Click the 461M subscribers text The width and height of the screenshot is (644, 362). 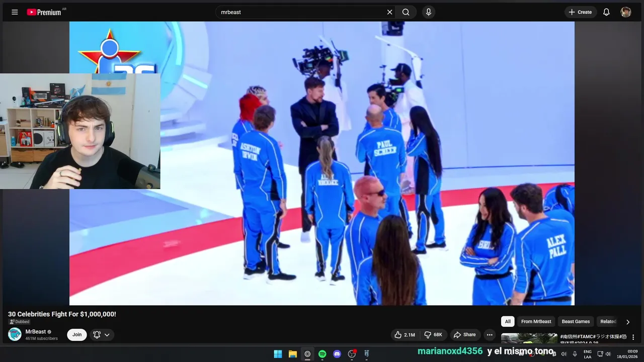[42, 339]
